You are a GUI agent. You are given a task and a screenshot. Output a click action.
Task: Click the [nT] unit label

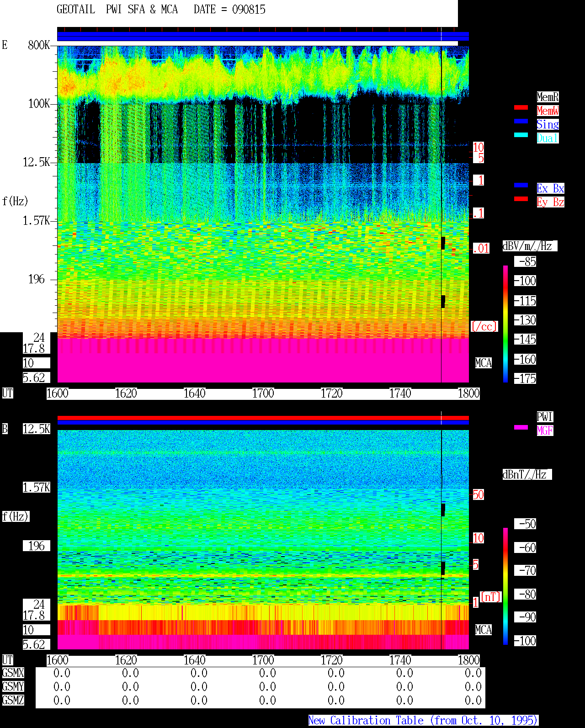point(491,597)
